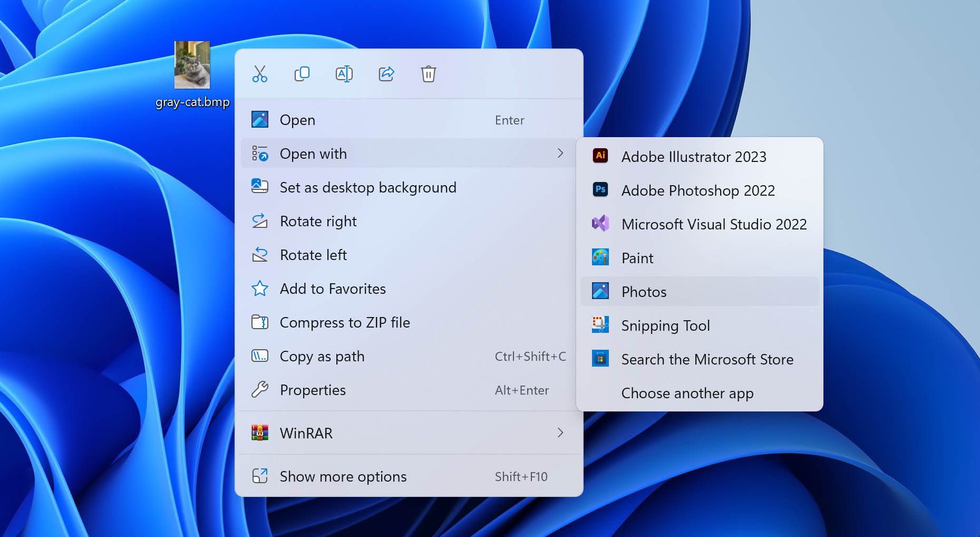Expand the Open with submenu arrow
Viewport: 980px width, 537px height.
coord(560,154)
